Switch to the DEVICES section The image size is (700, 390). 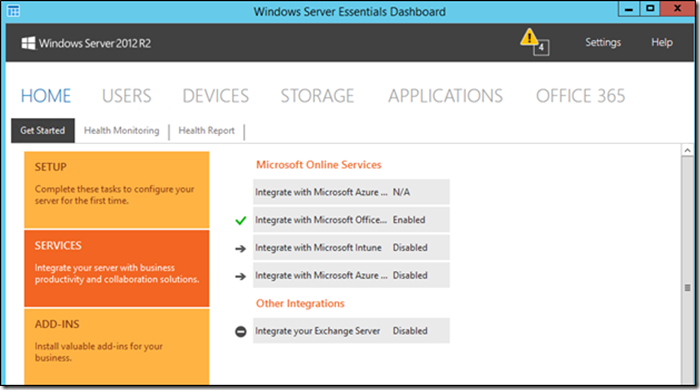click(216, 96)
